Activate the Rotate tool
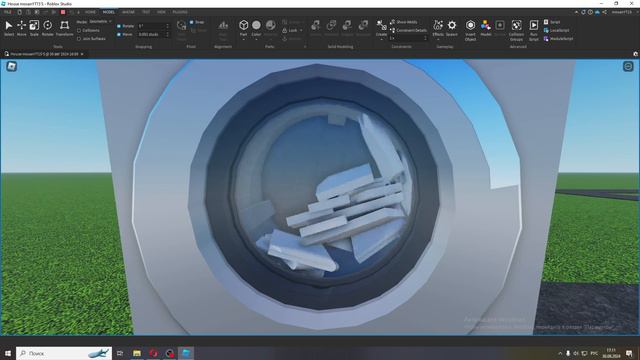 47,28
